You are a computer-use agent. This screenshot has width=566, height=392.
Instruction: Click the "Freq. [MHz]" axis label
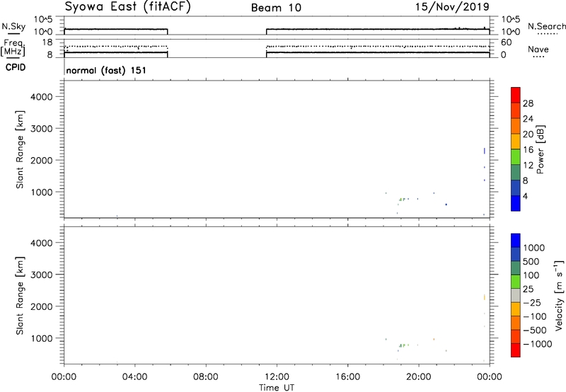pos(14,48)
